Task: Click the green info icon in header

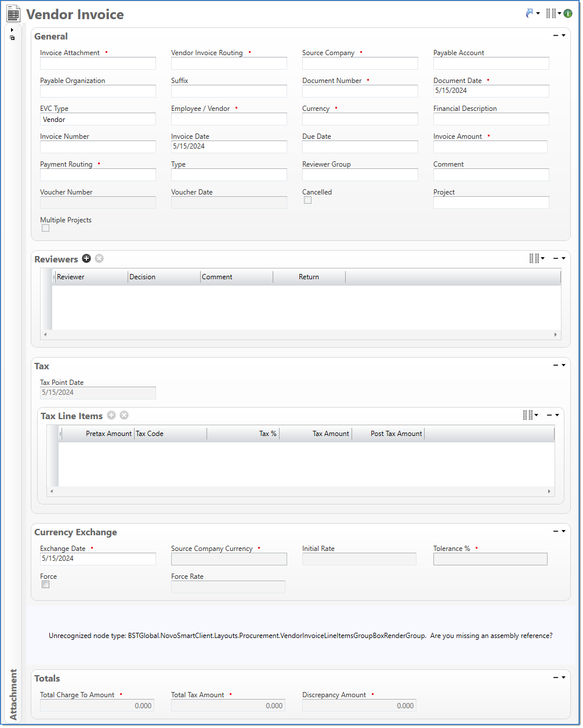Action: pyautogui.click(x=568, y=13)
